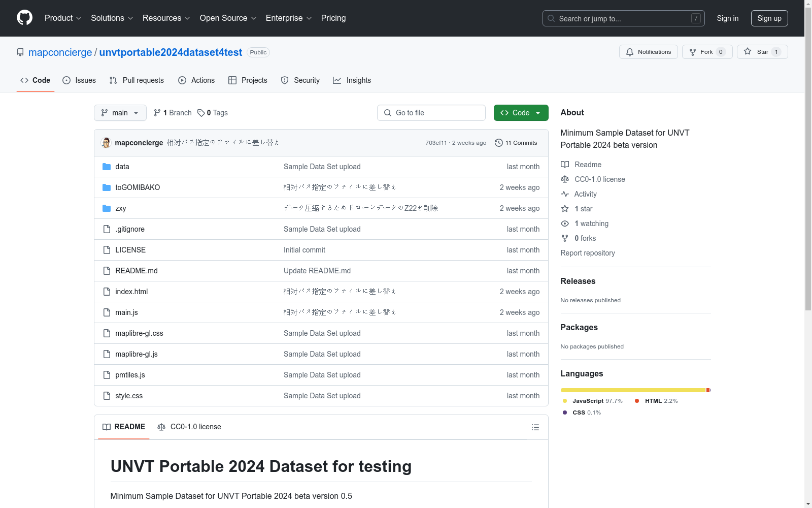Click the LICENSE file icon
Image resolution: width=812 pixels, height=508 pixels.
pos(107,250)
